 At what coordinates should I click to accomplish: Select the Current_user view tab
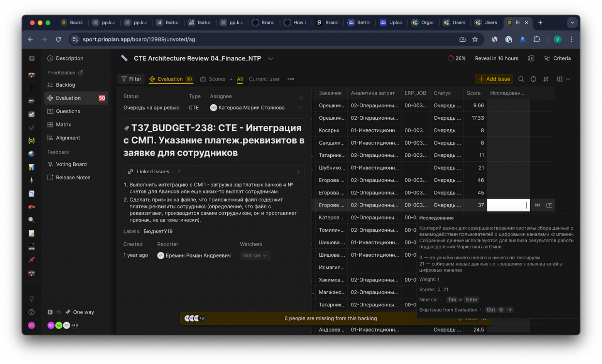pyautogui.click(x=264, y=79)
